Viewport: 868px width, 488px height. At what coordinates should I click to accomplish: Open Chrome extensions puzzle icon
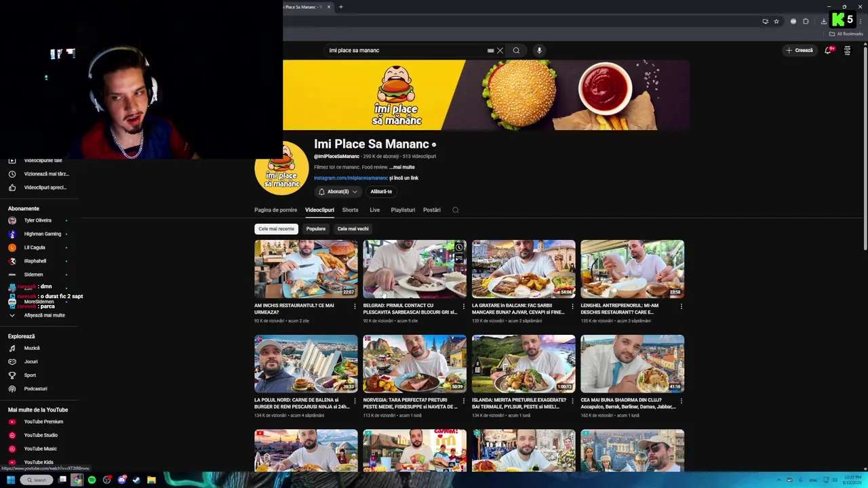pos(806,21)
